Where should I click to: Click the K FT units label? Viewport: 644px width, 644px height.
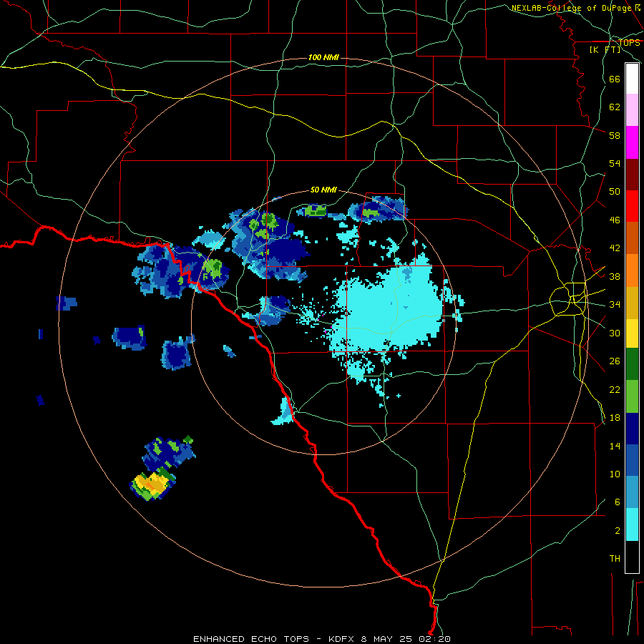[x=605, y=50]
